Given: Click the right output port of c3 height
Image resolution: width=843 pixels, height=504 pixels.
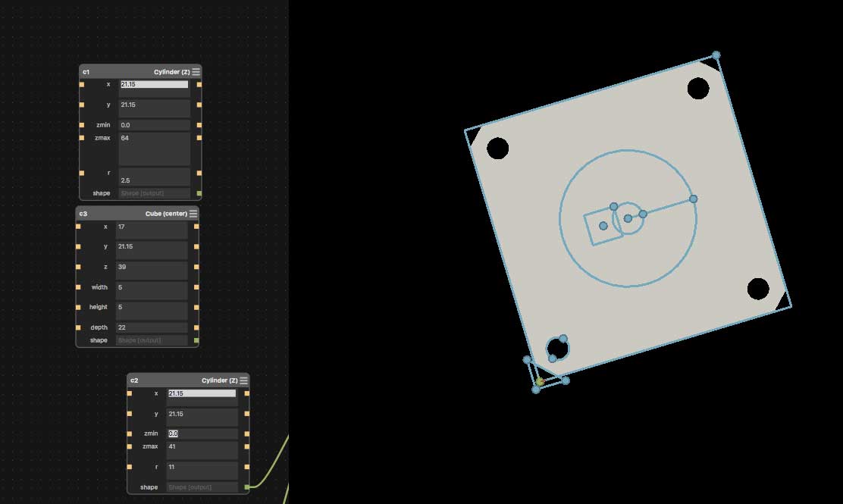Looking at the screenshot, I should click(x=196, y=308).
